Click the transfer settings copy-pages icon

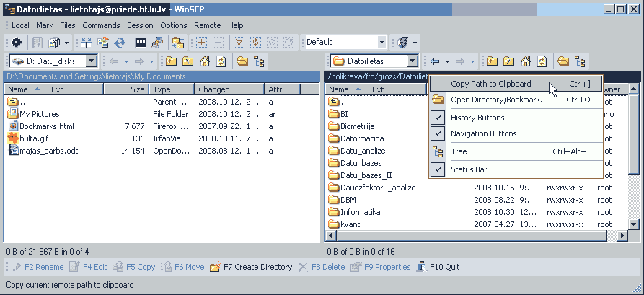[x=54, y=42]
